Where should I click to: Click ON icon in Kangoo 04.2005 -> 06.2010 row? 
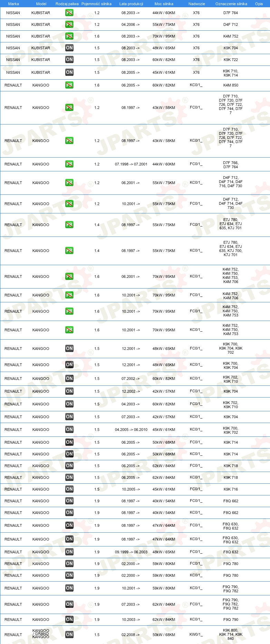(69, 430)
